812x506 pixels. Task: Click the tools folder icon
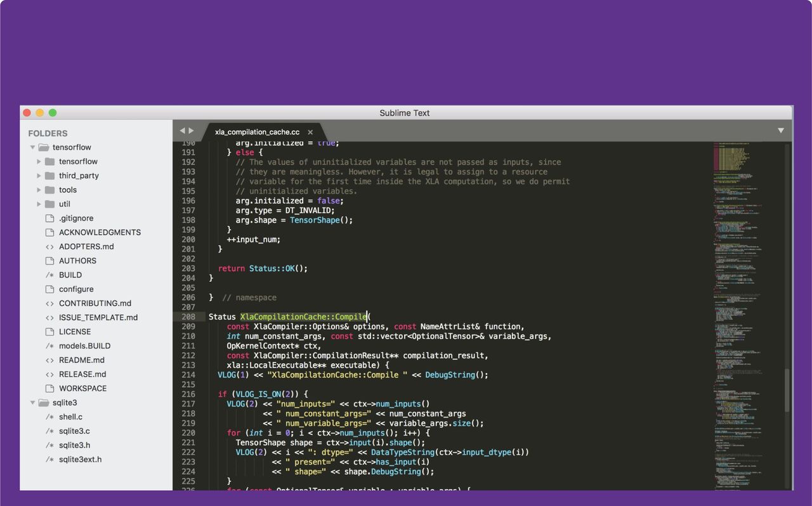pyautogui.click(x=49, y=190)
